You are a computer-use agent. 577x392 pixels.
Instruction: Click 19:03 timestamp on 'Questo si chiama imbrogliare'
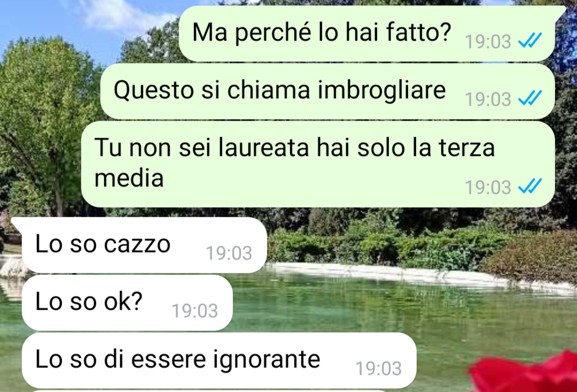tap(488, 99)
